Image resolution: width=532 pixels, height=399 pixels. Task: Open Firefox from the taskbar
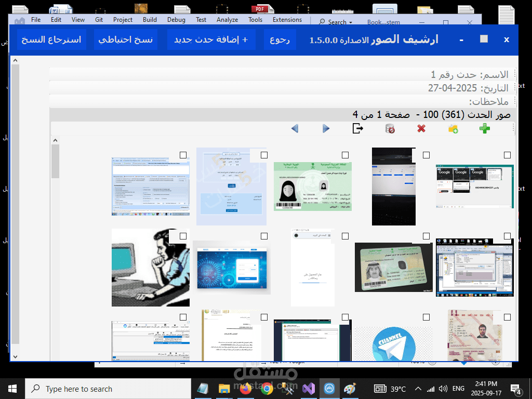coord(246,389)
